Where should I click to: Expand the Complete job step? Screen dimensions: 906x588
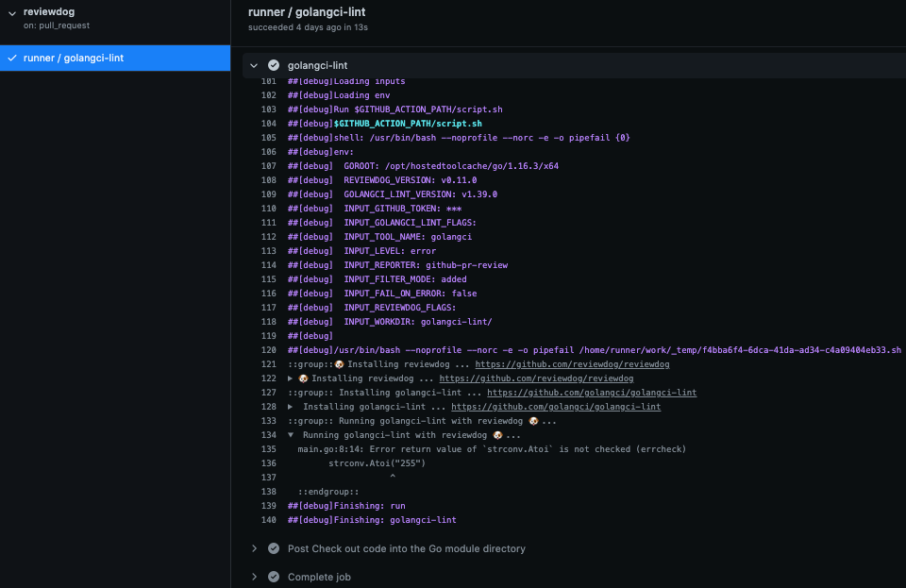[x=254, y=577]
